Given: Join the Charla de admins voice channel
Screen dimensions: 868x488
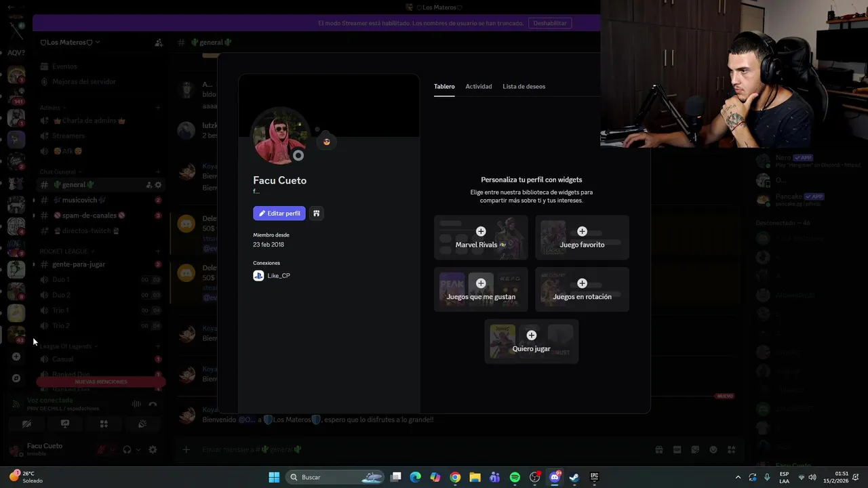Looking at the screenshot, I should 88,121.
